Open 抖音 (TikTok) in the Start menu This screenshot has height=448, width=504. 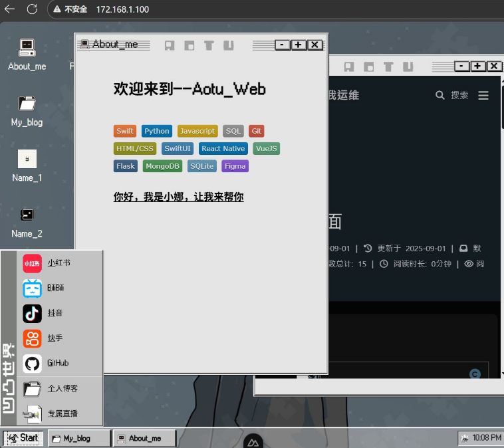[55, 313]
